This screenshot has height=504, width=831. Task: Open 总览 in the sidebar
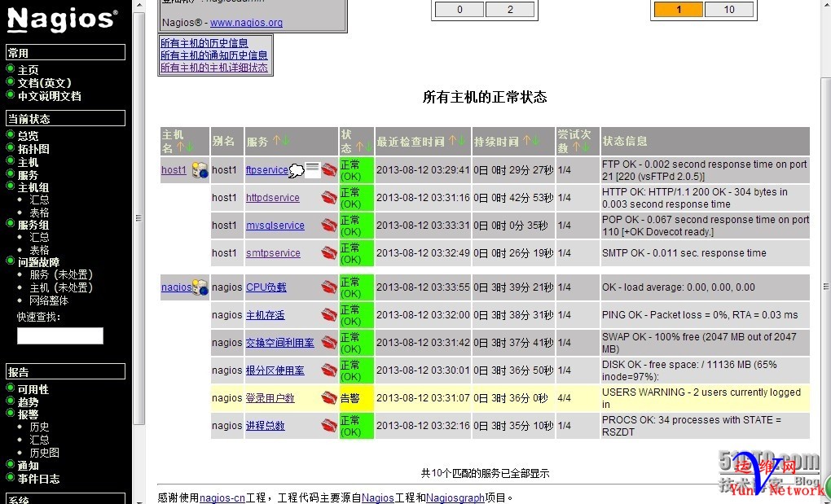28,135
